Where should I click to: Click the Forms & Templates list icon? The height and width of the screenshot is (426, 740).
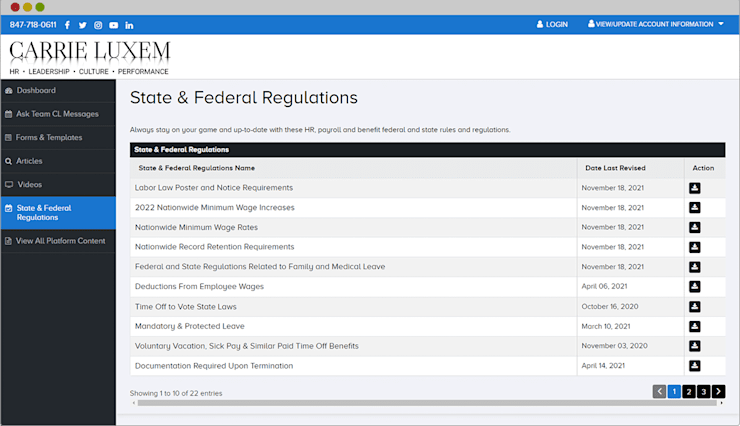point(8,138)
